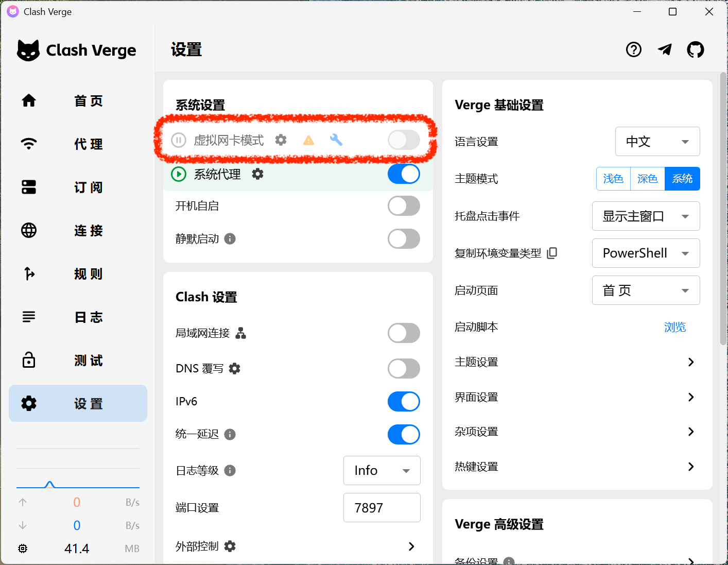Turn off the IPv6 switch
This screenshot has height=565, width=728.
[403, 401]
